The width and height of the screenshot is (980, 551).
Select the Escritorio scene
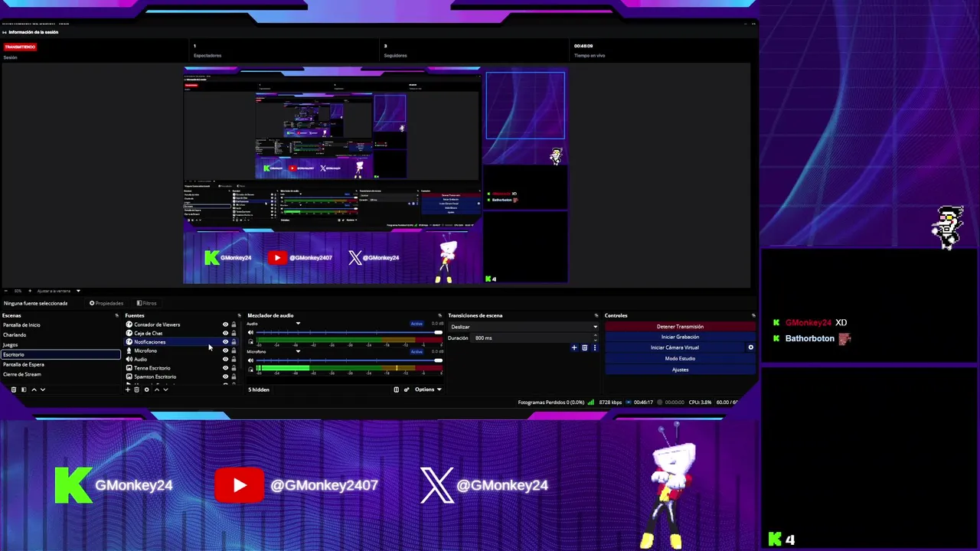click(60, 354)
